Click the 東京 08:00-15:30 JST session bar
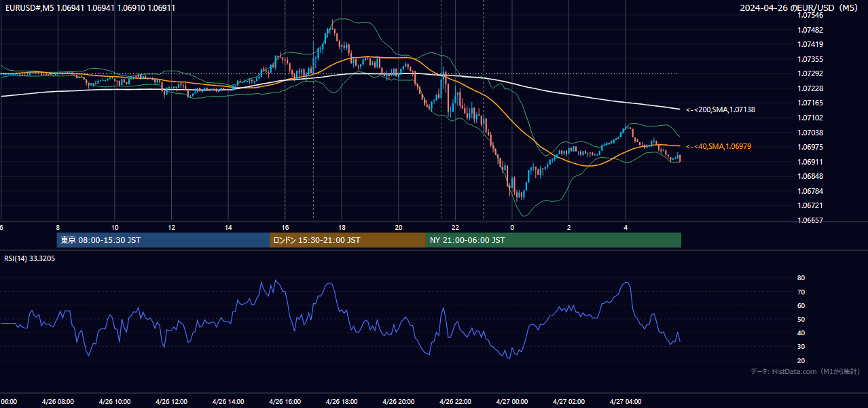The width and height of the screenshot is (868, 408). (163, 240)
